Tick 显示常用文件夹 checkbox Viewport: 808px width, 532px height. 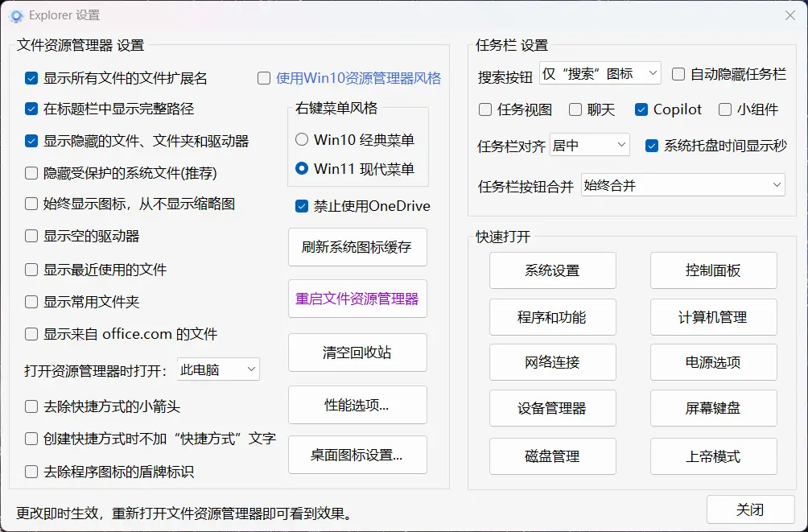point(31,302)
